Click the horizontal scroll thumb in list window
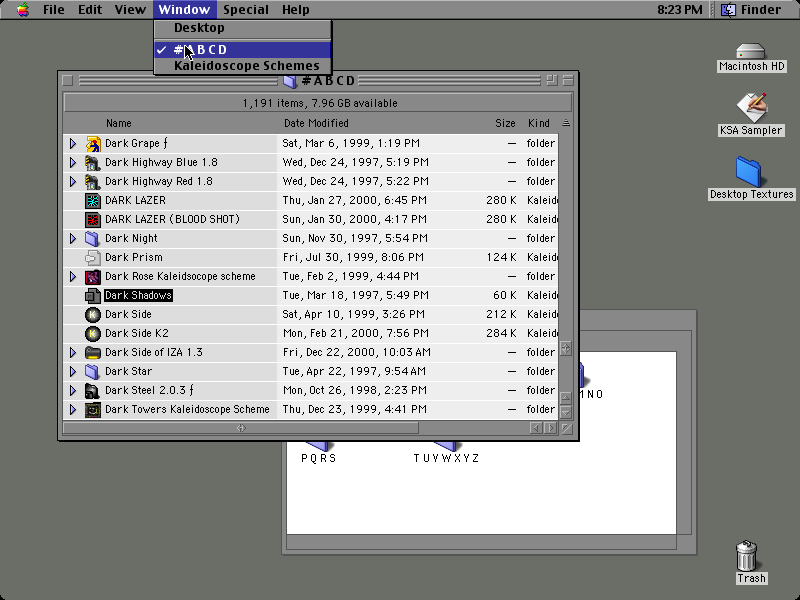 click(241, 428)
